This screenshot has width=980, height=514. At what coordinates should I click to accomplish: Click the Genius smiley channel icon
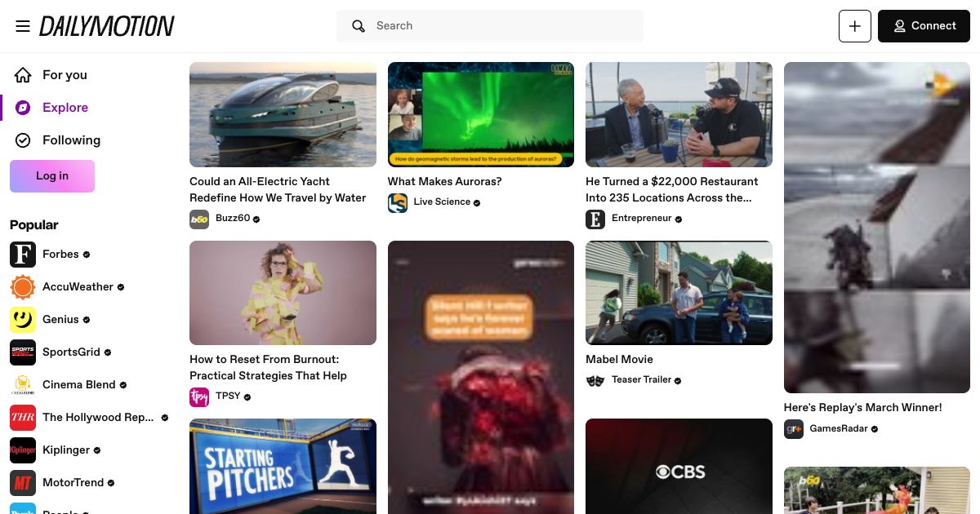(23, 320)
